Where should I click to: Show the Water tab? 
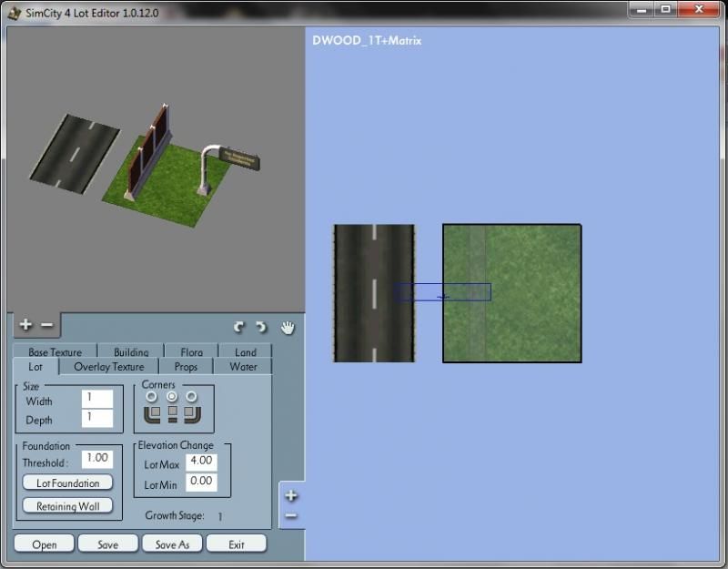[243, 367]
